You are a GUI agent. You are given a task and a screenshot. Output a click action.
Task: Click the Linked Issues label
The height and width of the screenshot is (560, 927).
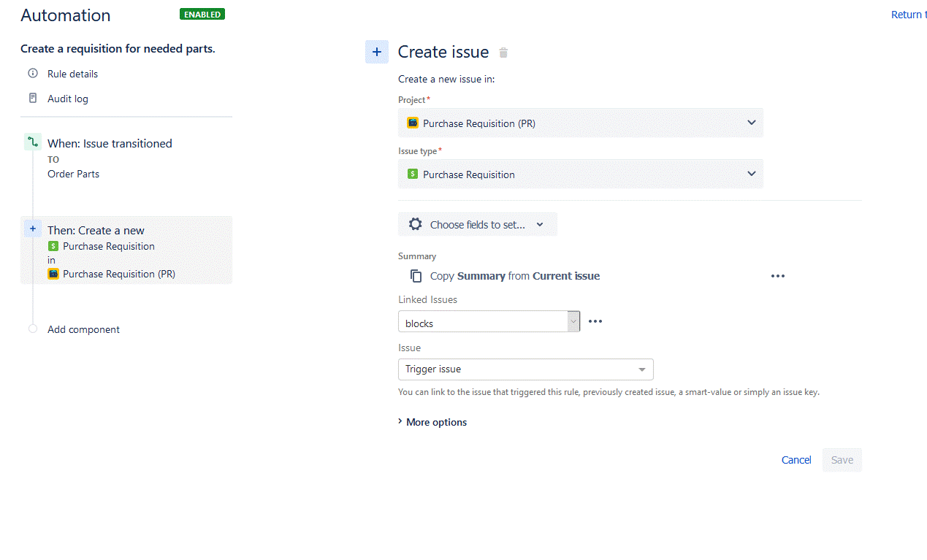[428, 299]
